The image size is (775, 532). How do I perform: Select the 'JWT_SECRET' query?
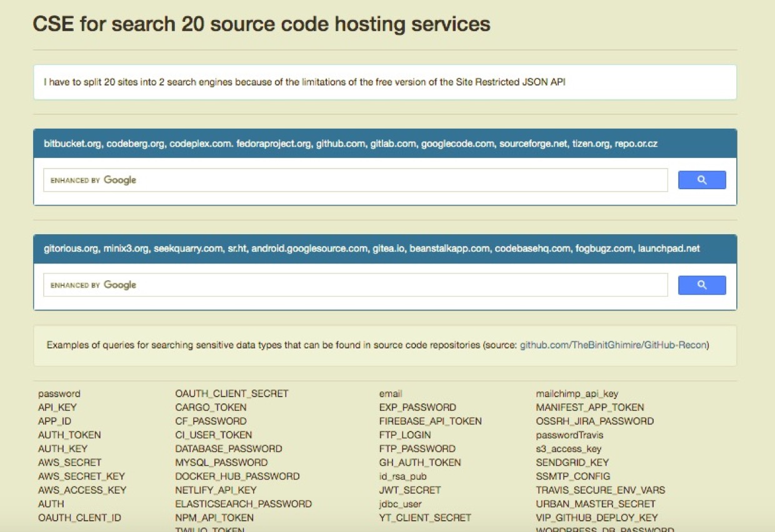(410, 490)
